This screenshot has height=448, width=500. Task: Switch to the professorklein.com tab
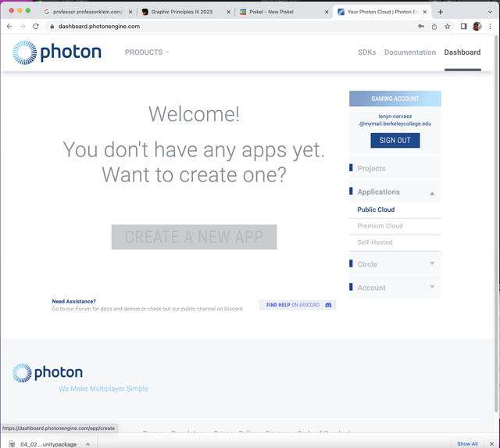[x=87, y=12]
